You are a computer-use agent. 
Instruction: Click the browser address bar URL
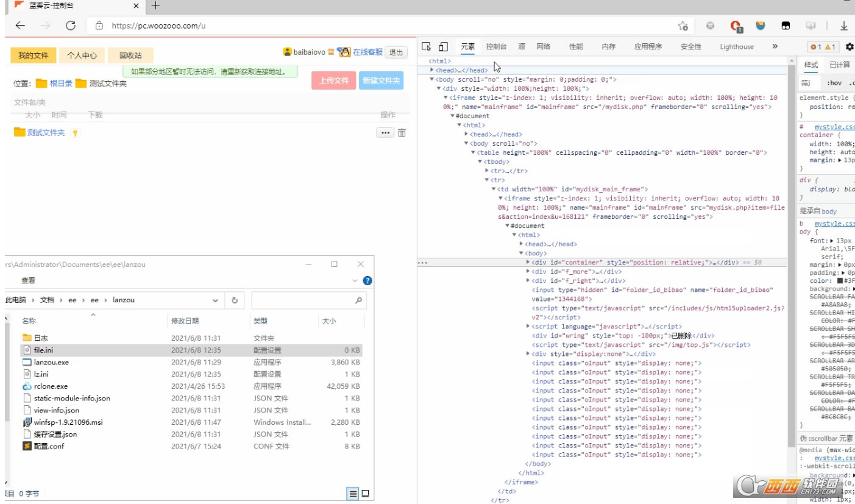pyautogui.click(x=158, y=26)
